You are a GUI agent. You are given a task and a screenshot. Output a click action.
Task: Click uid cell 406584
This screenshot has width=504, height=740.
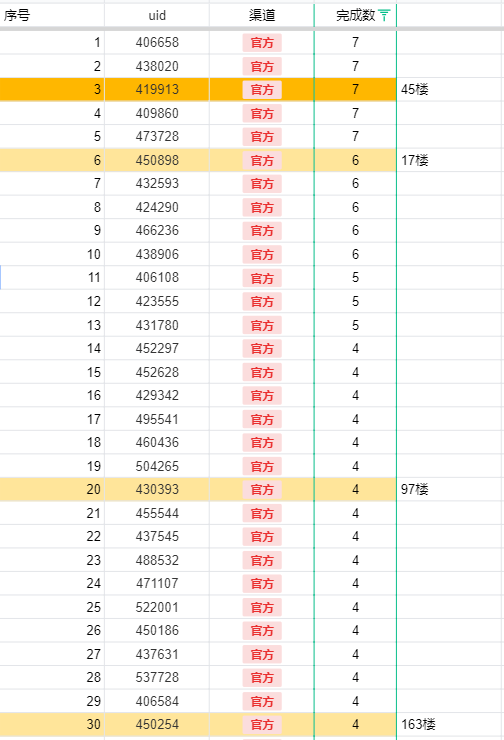(x=157, y=701)
